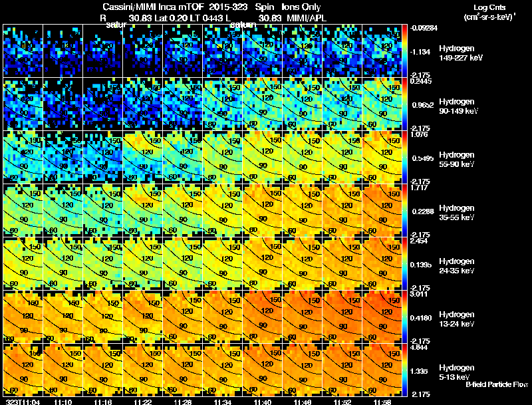Image resolution: width=532 pixels, height=405 pixels.
Task: Click the '0.1395' colorbar value
Action: (x=421, y=265)
